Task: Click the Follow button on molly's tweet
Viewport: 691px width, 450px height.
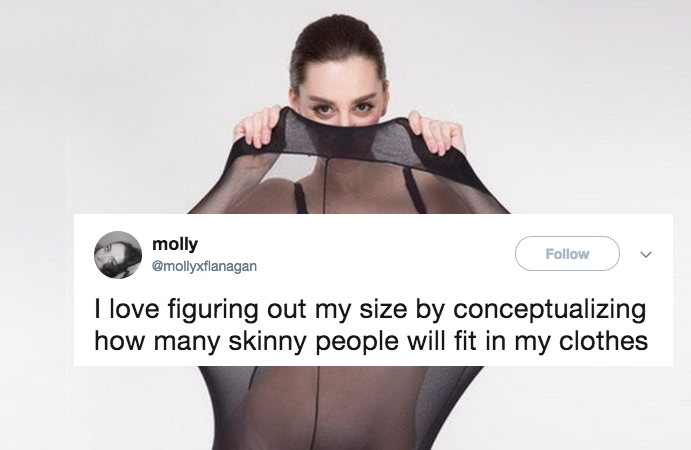Action: click(567, 253)
